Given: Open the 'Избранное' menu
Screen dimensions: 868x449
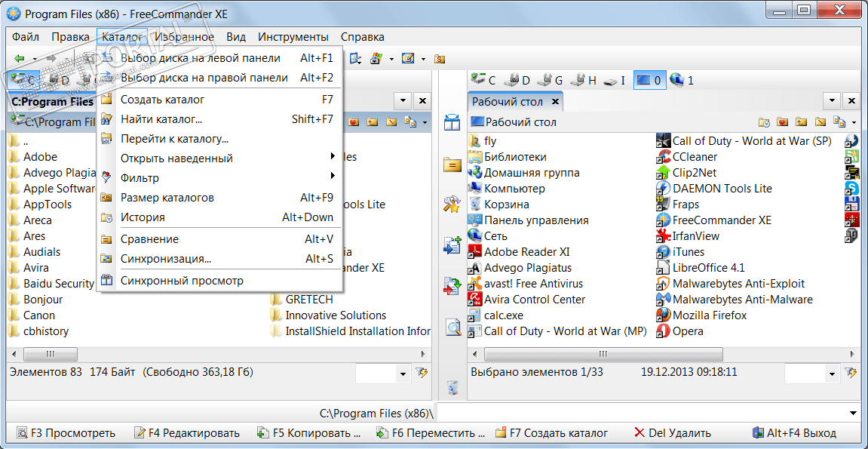Looking at the screenshot, I should click(185, 37).
